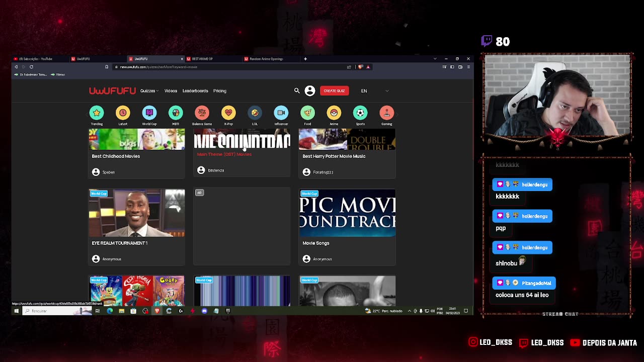This screenshot has width=644, height=362.
Task: Click the CREATE QUIZ button
Action: (x=334, y=90)
